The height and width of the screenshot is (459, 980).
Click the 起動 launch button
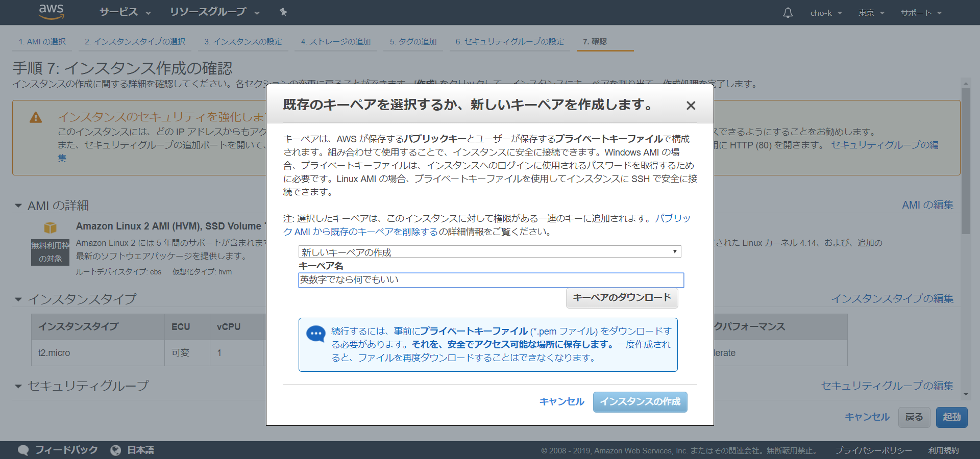951,417
